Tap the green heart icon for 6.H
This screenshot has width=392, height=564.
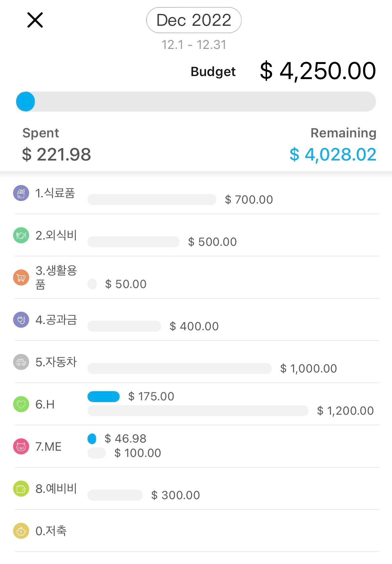click(x=21, y=404)
